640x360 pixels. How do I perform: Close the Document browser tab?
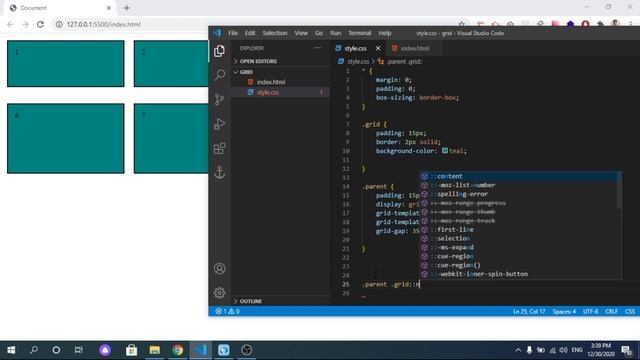click(x=109, y=8)
